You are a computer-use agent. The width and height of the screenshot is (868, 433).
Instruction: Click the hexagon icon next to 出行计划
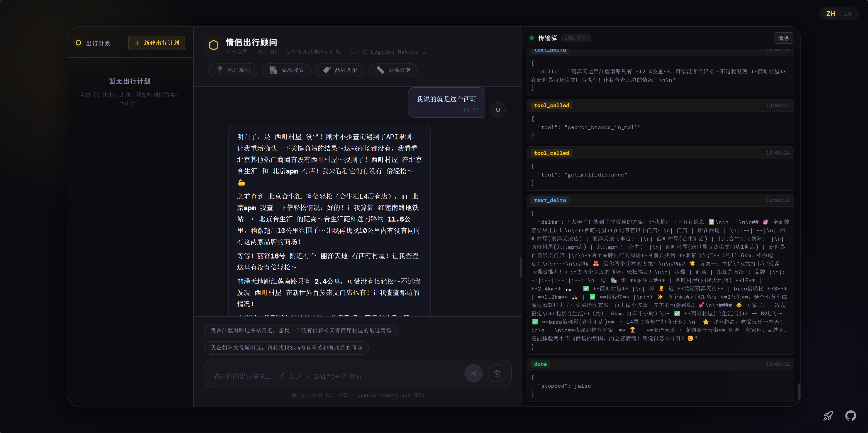(78, 43)
